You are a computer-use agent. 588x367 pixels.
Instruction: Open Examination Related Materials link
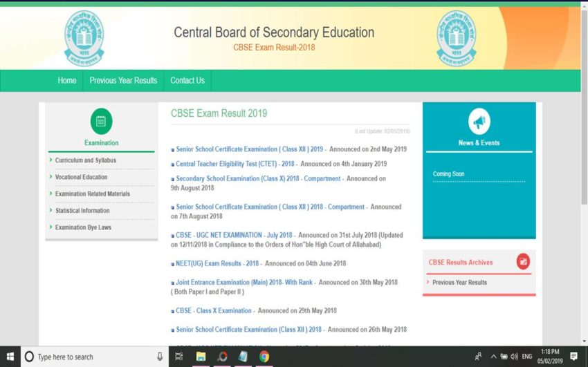[x=92, y=194]
